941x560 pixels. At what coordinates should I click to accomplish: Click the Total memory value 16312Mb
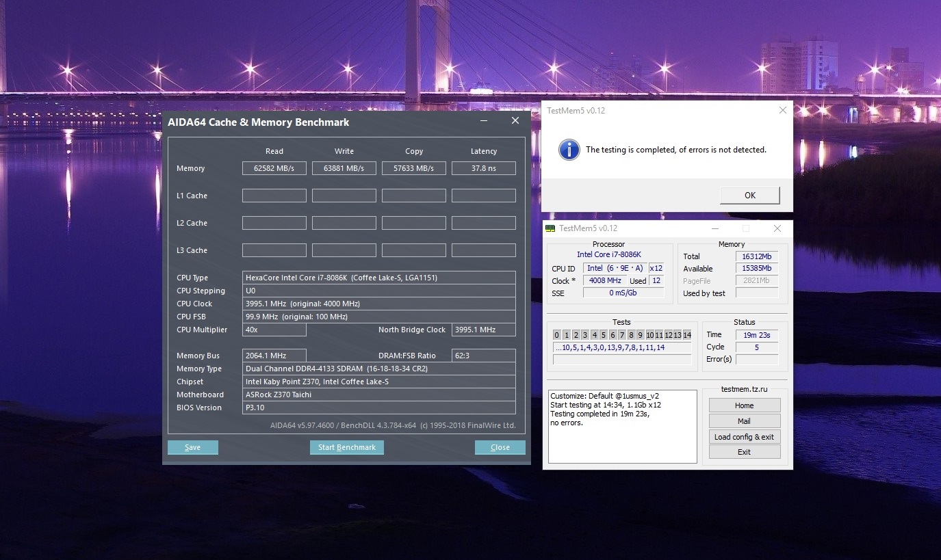757,256
